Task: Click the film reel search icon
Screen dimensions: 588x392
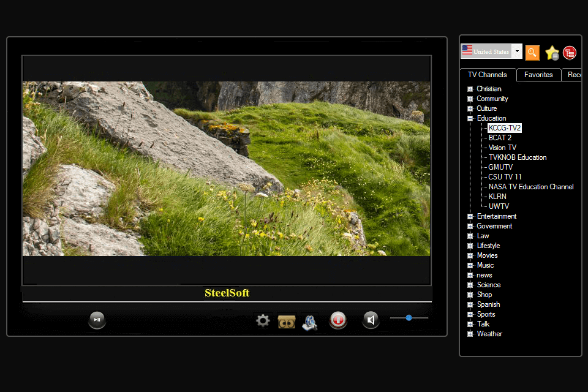Action: tap(309, 320)
